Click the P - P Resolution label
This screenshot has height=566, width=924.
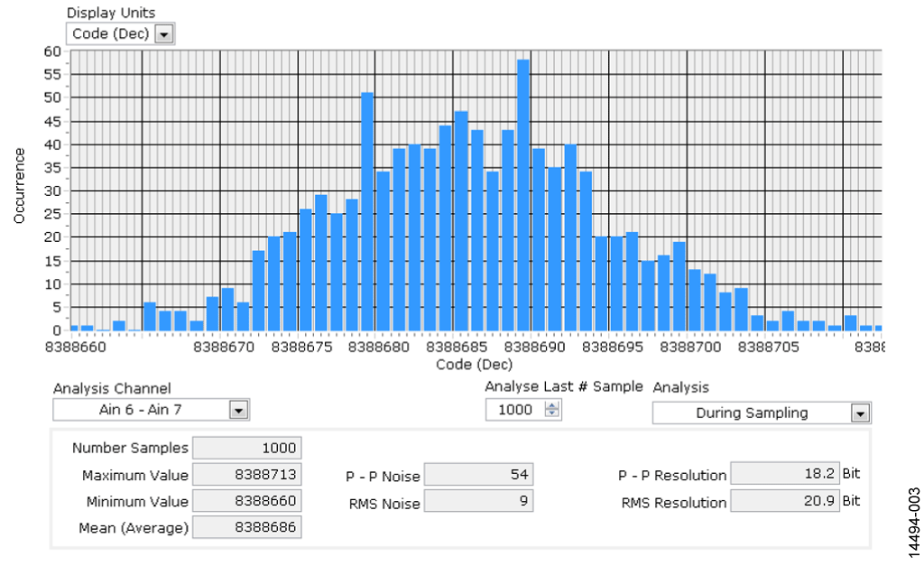click(672, 475)
